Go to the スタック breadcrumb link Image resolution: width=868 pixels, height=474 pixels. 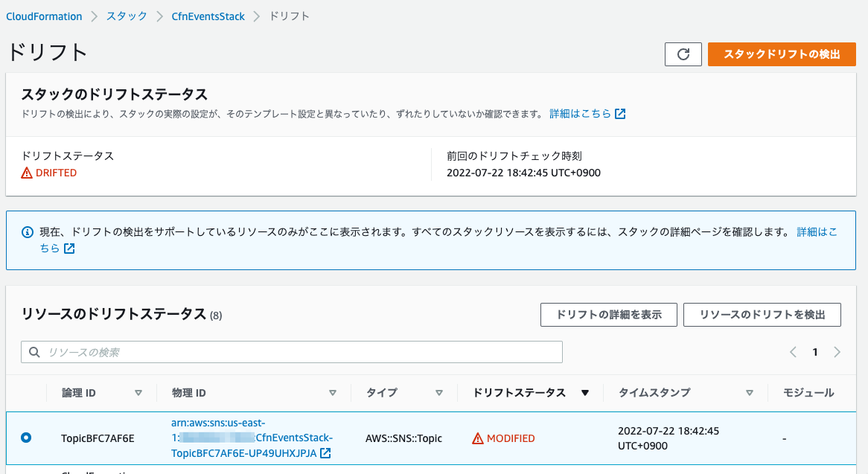pos(127,16)
